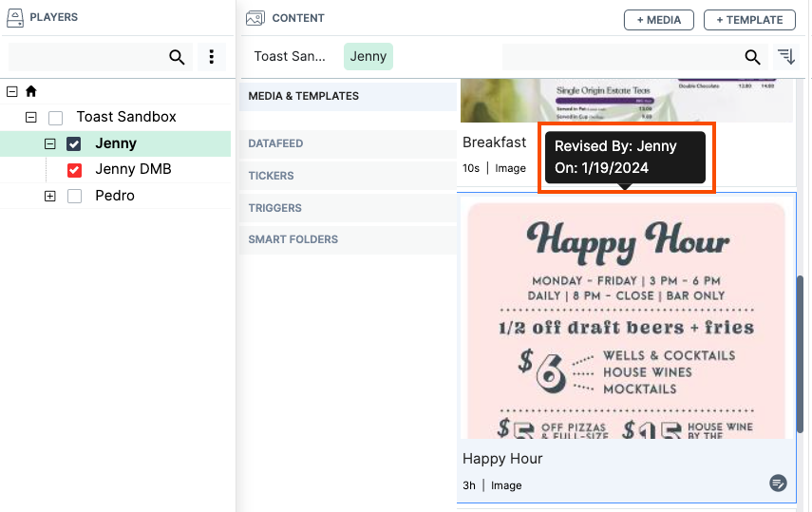Screen dimensions: 812x512
Task: Open the players three-dot options menu
Action: point(212,57)
